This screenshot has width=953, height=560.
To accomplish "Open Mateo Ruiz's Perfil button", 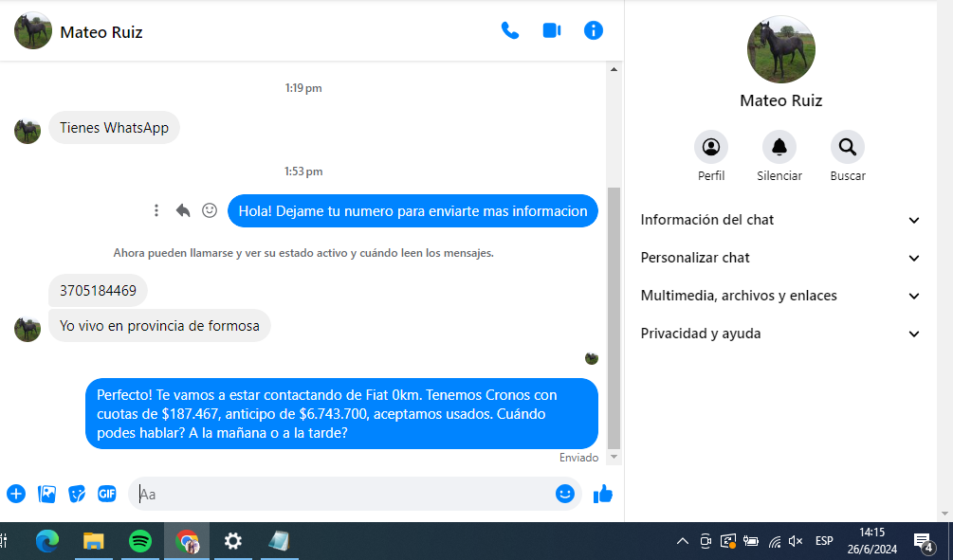I will (711, 147).
